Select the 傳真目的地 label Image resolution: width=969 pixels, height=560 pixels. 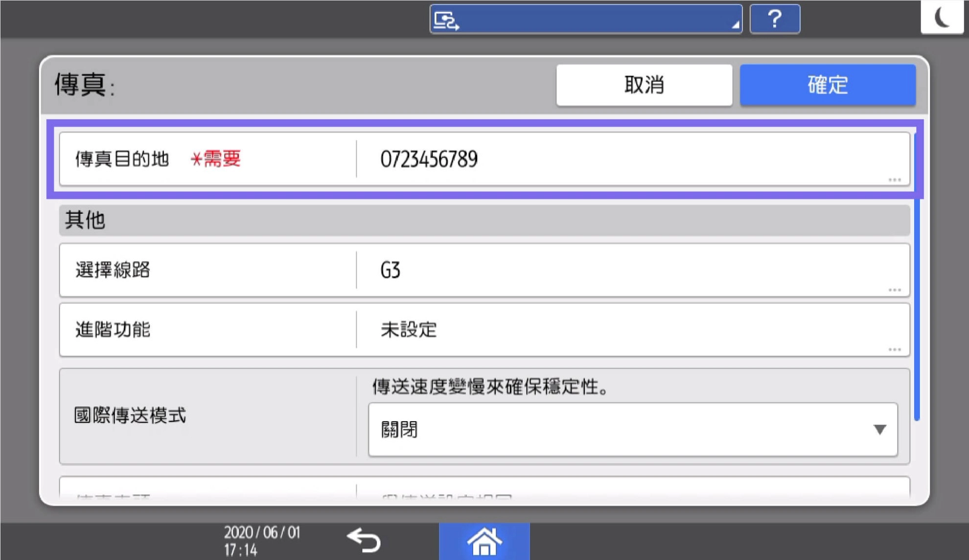pos(122,159)
